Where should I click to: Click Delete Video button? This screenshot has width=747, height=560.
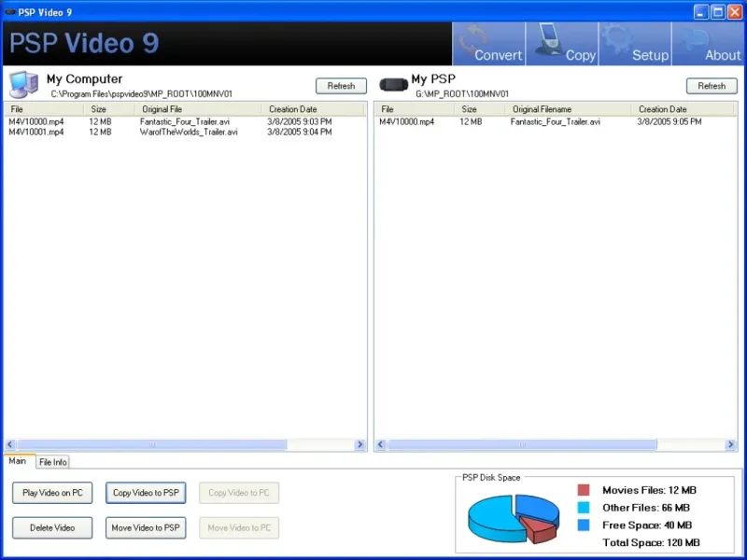(52, 527)
